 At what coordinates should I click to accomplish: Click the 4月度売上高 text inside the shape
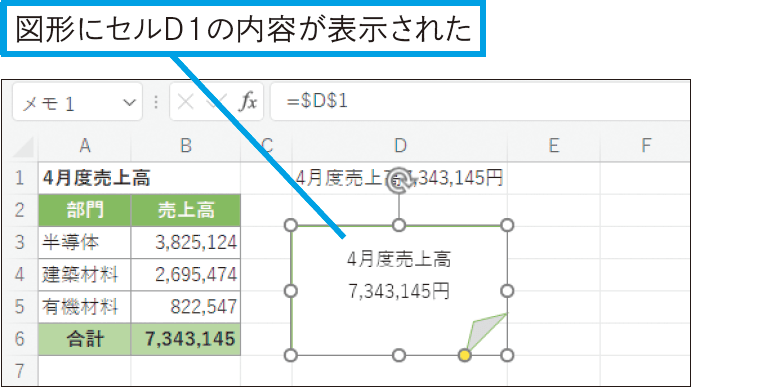(x=398, y=260)
